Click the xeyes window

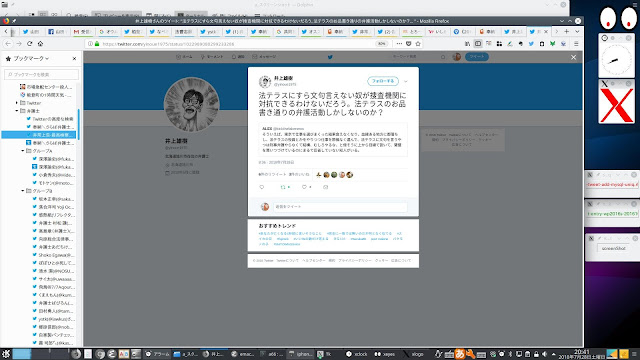click(x=617, y=18)
